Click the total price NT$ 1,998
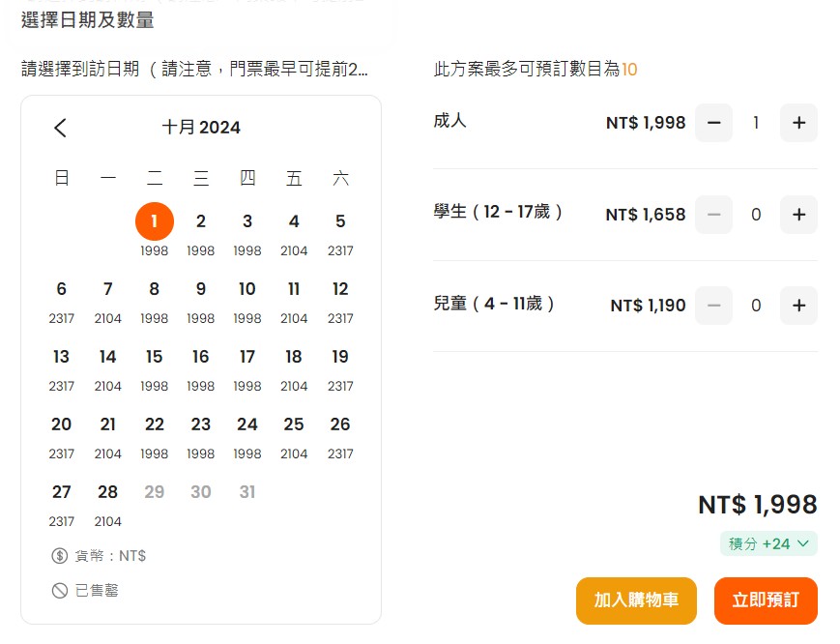Image resolution: width=840 pixels, height=644 pixels. 758,505
